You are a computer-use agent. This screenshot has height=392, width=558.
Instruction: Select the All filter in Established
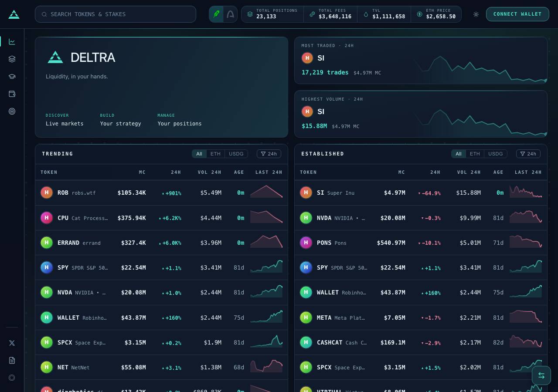point(459,154)
